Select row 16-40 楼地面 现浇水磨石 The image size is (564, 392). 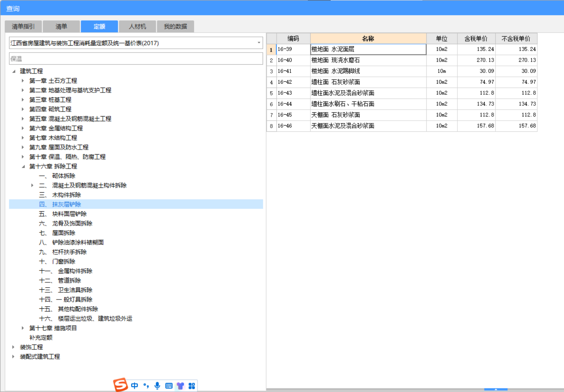[402, 60]
